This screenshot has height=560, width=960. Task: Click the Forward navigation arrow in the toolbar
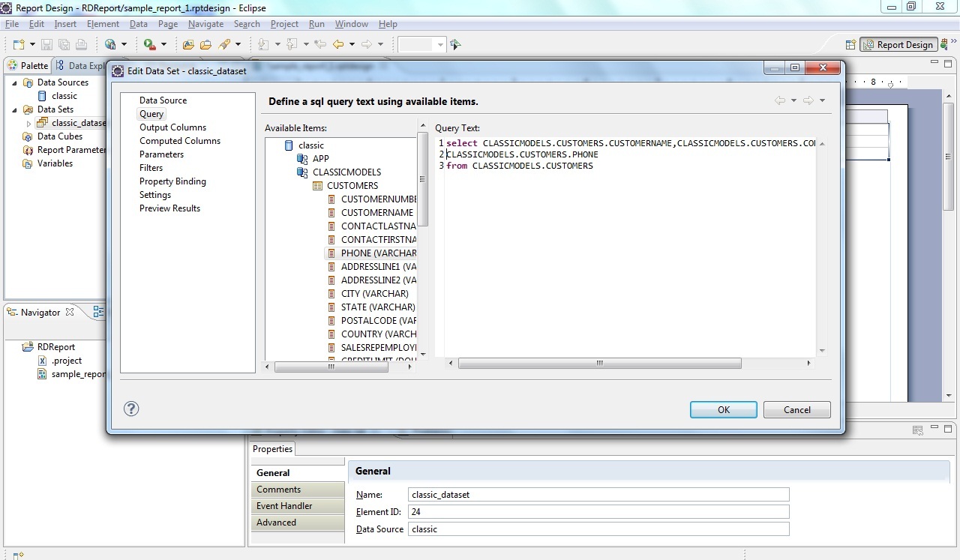[368, 44]
